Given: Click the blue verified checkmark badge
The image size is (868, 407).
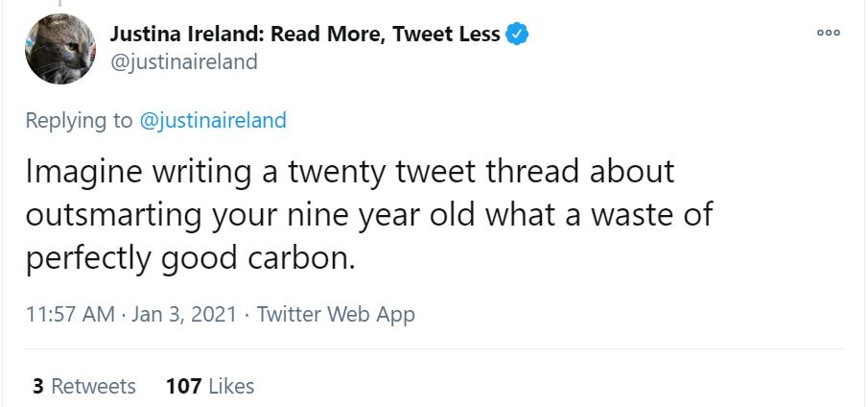Looking at the screenshot, I should point(518,35).
